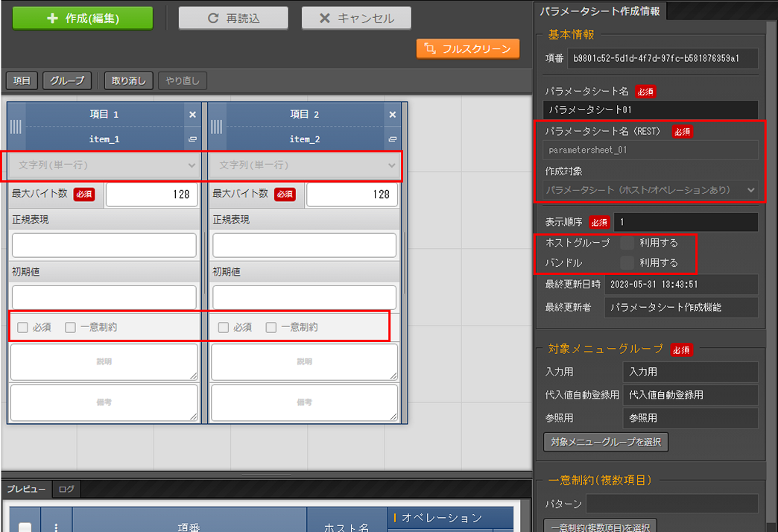The width and height of the screenshot is (778, 532).
Task: Enable 必須 checkbox for 項目 1
Action: tap(23, 327)
